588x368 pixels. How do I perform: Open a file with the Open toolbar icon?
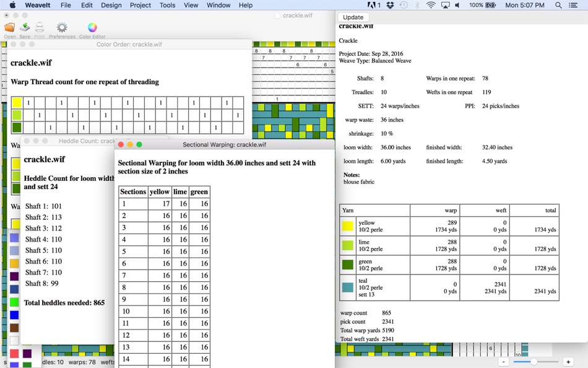10,28
